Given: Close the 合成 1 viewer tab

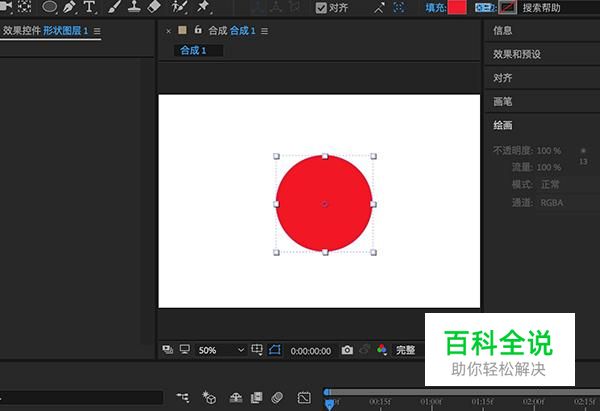Looking at the screenshot, I should (x=168, y=31).
